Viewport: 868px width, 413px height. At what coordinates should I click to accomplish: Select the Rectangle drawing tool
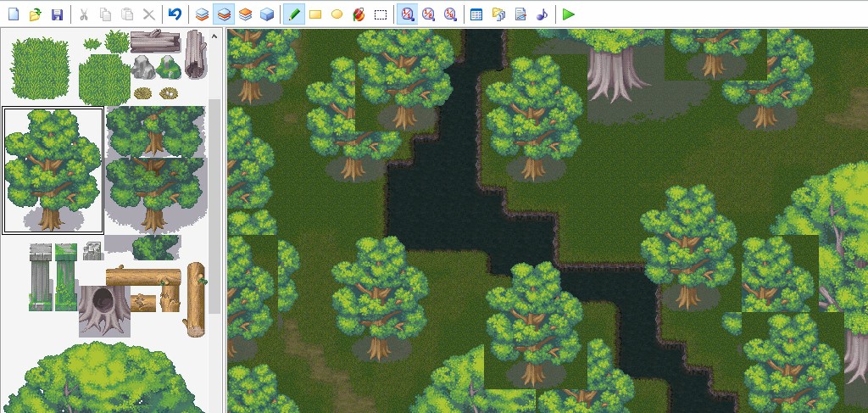(x=315, y=14)
